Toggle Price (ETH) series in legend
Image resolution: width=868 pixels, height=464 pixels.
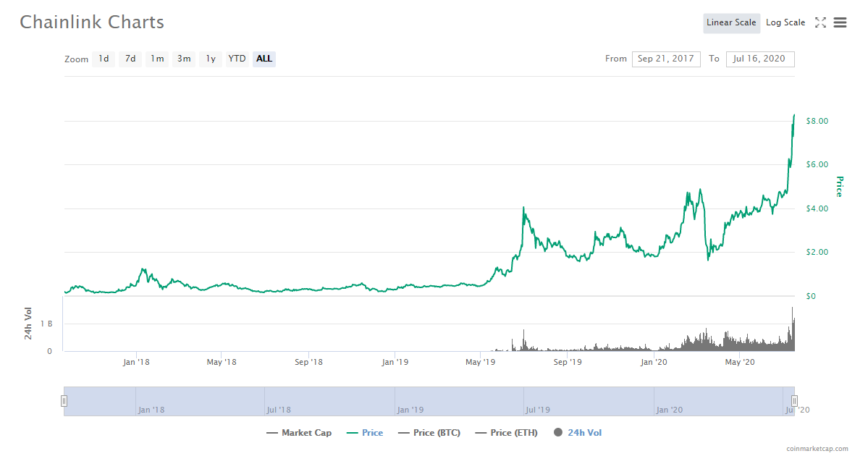(507, 433)
